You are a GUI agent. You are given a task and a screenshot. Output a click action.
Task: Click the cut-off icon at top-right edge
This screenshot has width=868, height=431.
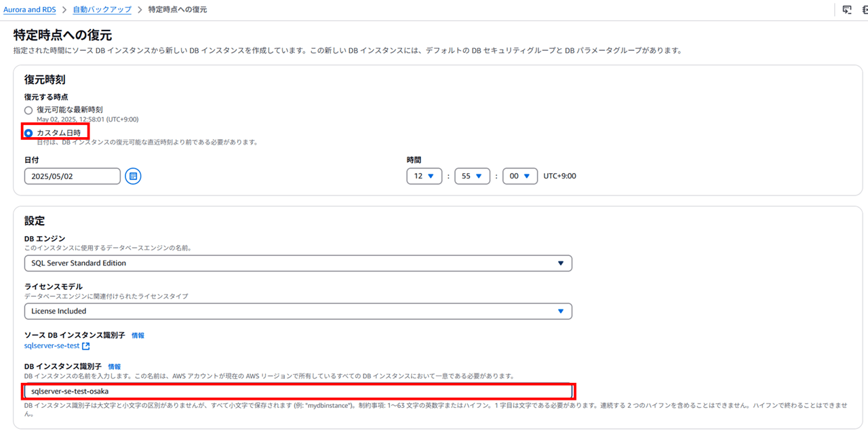(865, 10)
